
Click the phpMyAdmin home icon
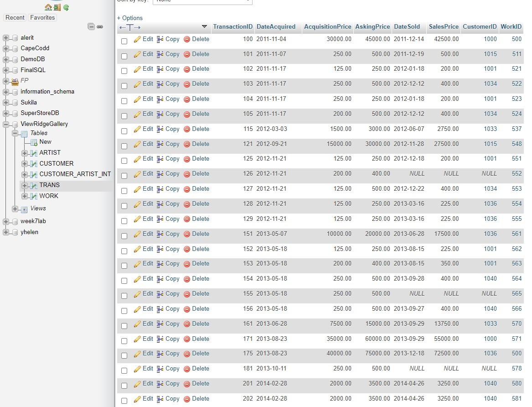click(x=48, y=7)
